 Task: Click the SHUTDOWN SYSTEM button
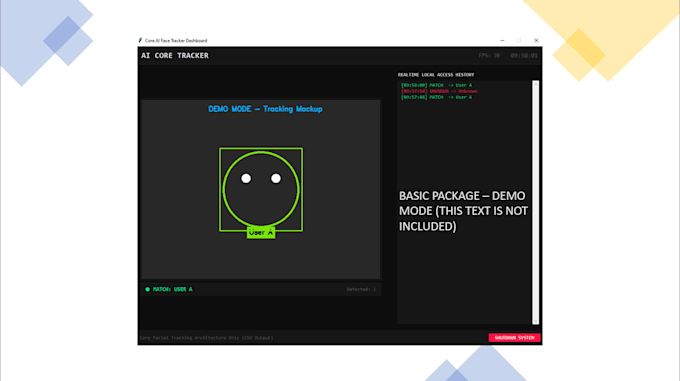click(x=514, y=338)
